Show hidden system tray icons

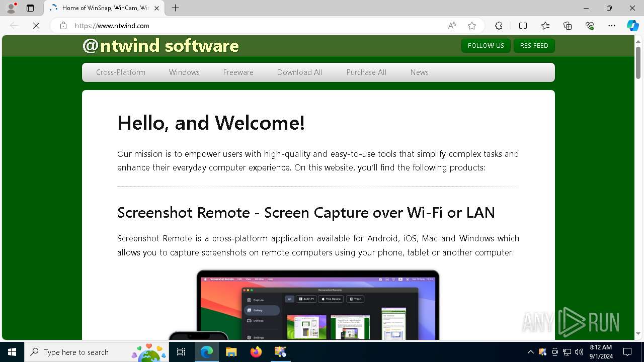[x=530, y=352]
